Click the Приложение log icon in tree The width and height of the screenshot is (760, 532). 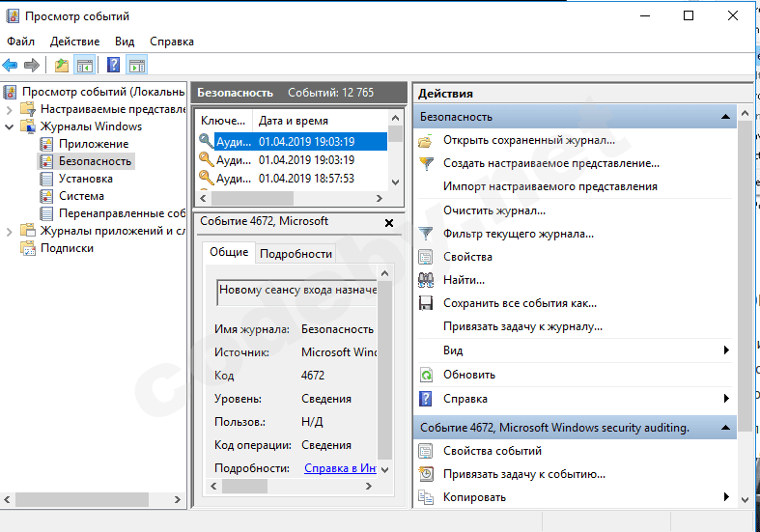pos(46,144)
